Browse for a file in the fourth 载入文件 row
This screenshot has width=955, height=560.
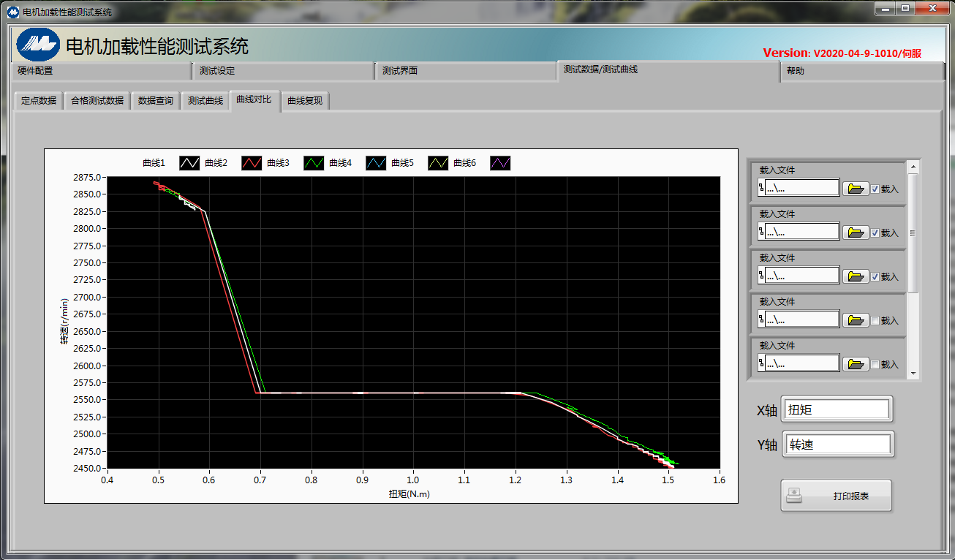856,320
